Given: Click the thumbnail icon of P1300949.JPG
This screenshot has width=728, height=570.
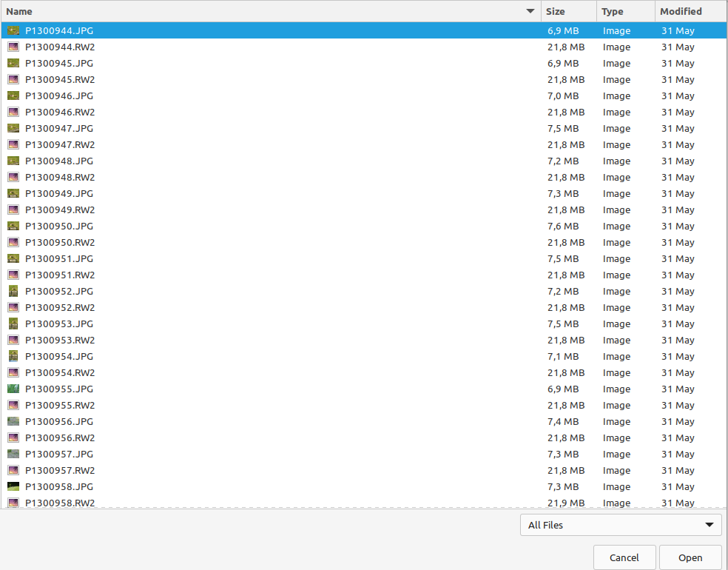Looking at the screenshot, I should click(x=13, y=193).
